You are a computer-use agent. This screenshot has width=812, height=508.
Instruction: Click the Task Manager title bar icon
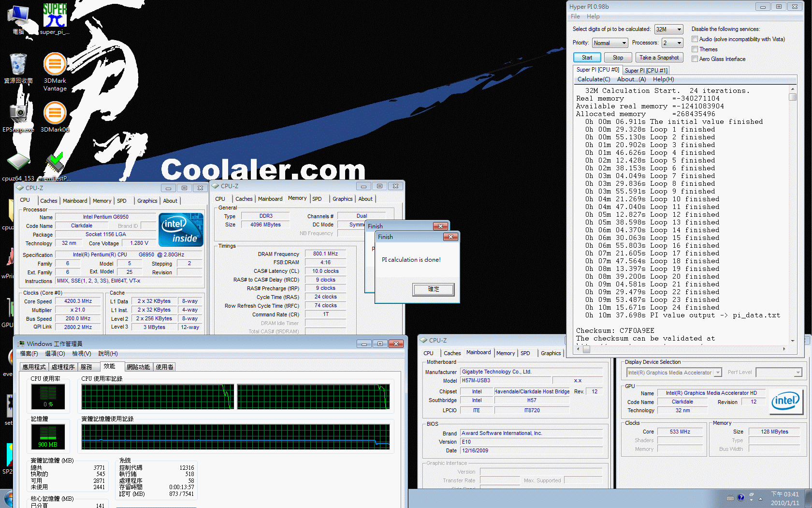21,344
